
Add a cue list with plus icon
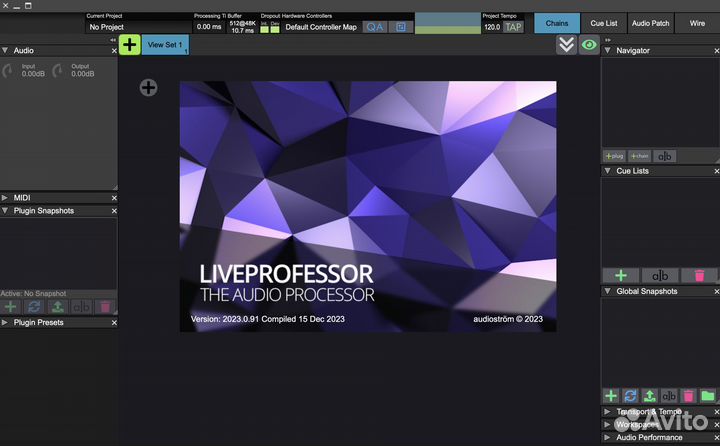click(x=620, y=275)
